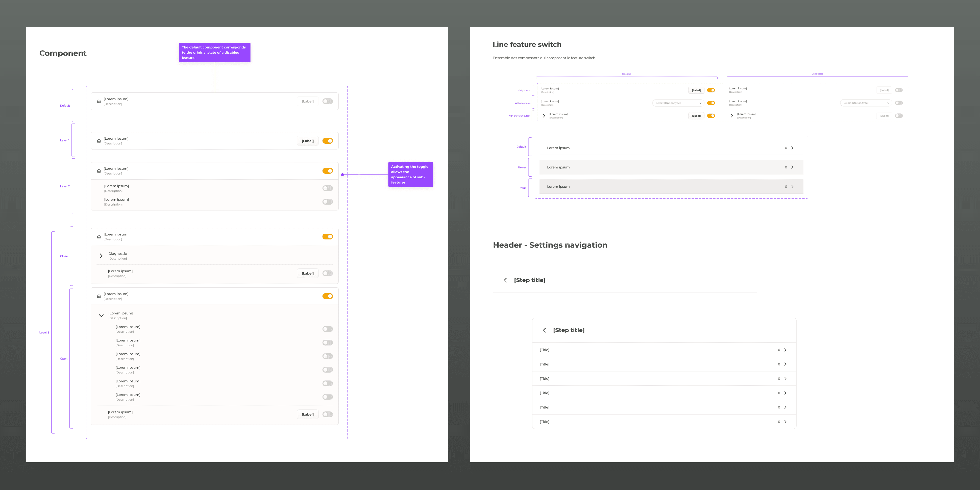Disable the selected 'Only button' row toggle
980x490 pixels.
tap(711, 90)
